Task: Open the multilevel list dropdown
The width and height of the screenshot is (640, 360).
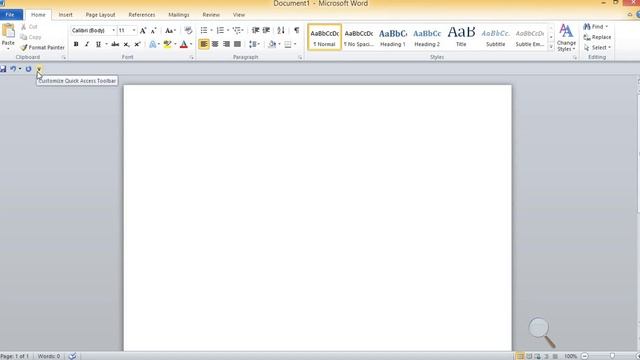Action: (243, 31)
